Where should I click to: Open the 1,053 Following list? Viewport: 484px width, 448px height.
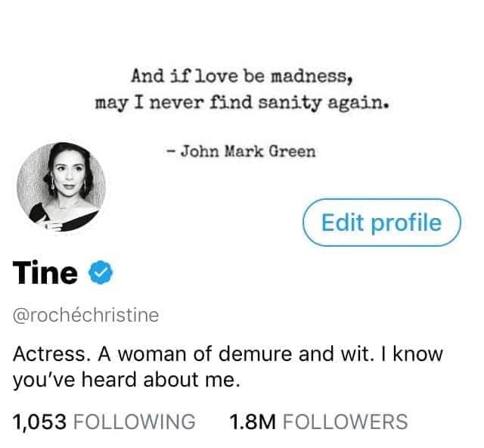click(x=104, y=422)
